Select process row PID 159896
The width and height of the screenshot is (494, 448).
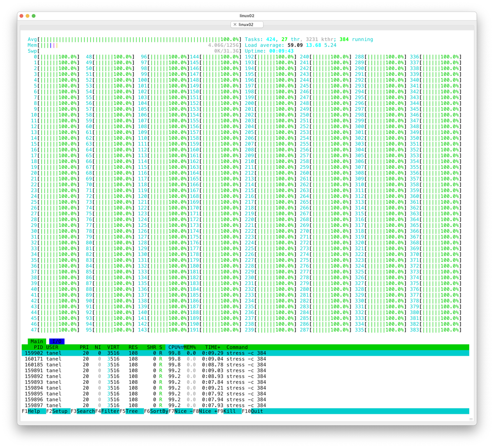point(245,399)
